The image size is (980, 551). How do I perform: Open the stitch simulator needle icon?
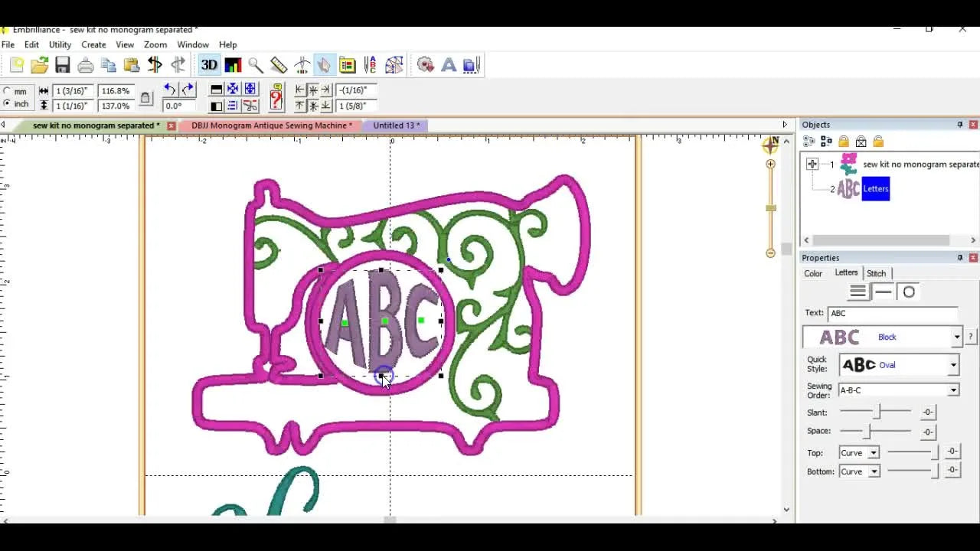[302, 65]
